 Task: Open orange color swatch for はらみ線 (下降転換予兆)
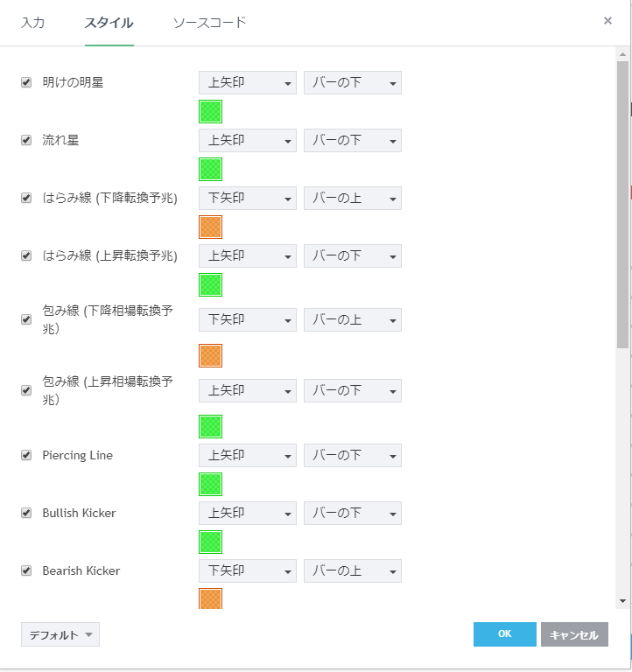(x=211, y=227)
